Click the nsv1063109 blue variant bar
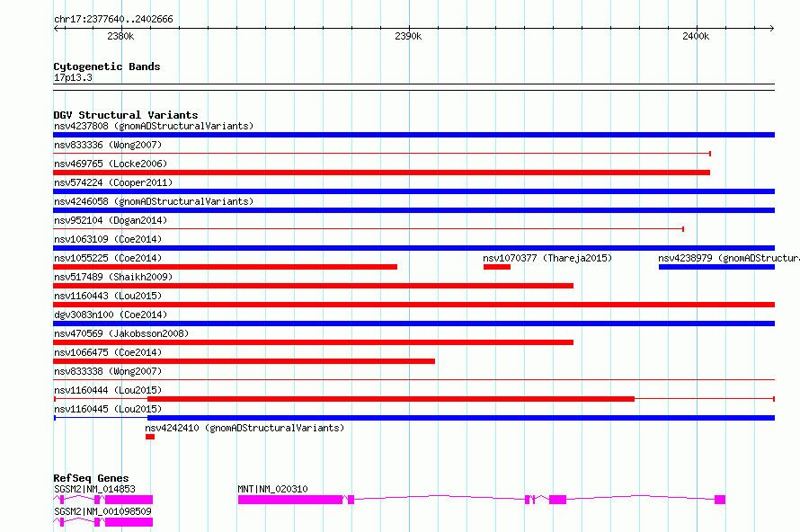This screenshot has height=532, width=800. point(413,248)
